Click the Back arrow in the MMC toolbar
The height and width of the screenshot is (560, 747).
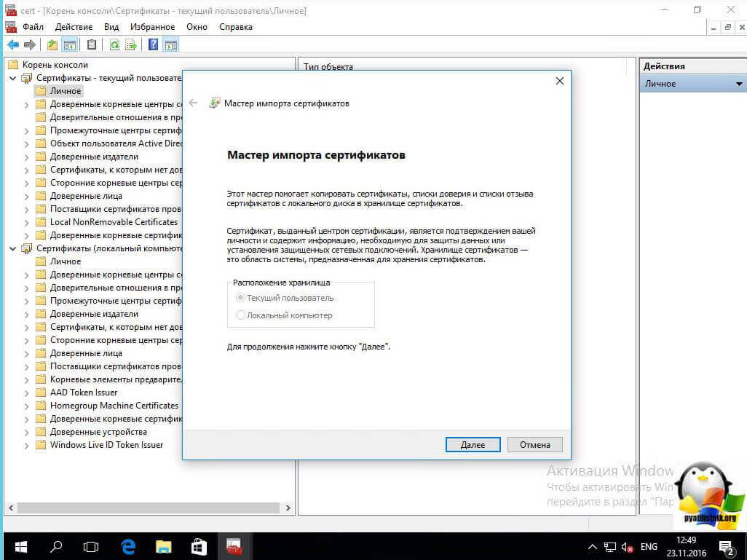point(12,45)
